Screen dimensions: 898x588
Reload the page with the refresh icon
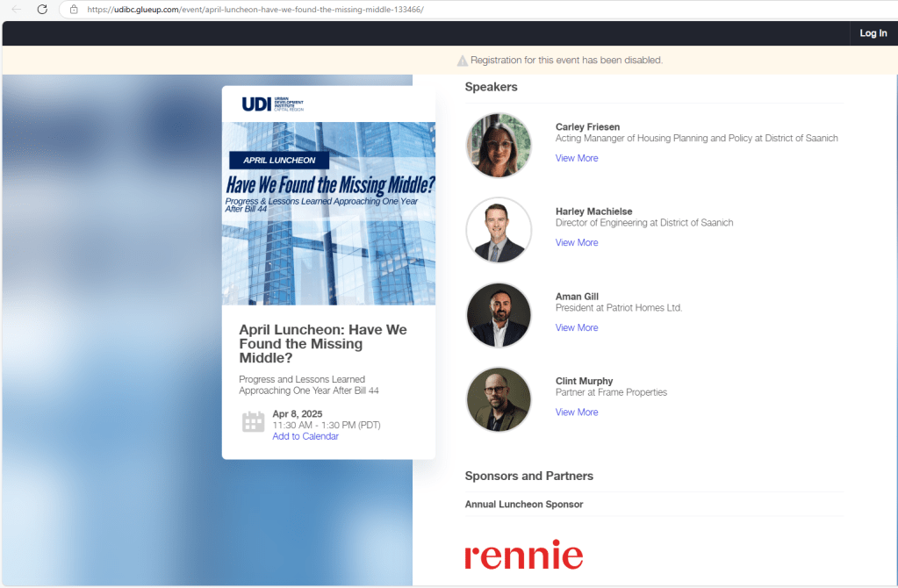coord(41,9)
